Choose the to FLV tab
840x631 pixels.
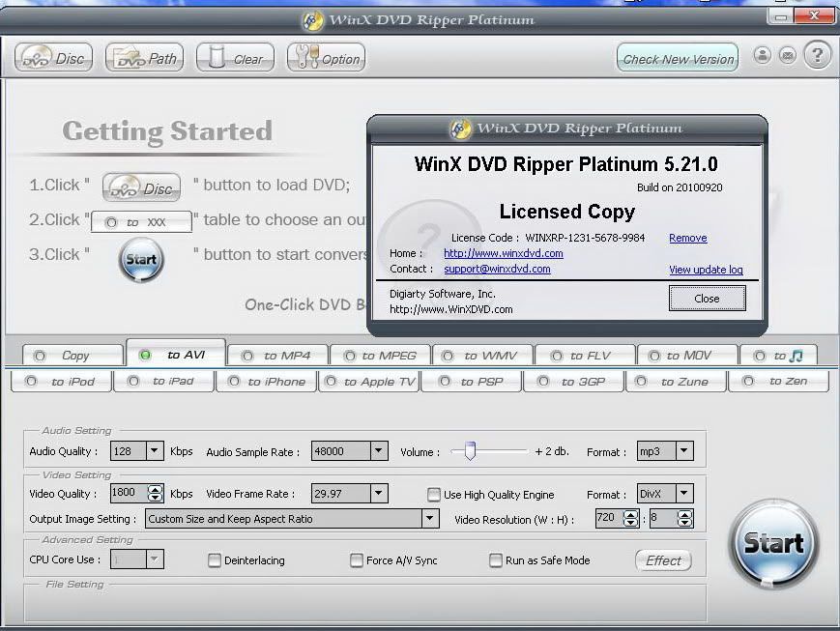585,356
